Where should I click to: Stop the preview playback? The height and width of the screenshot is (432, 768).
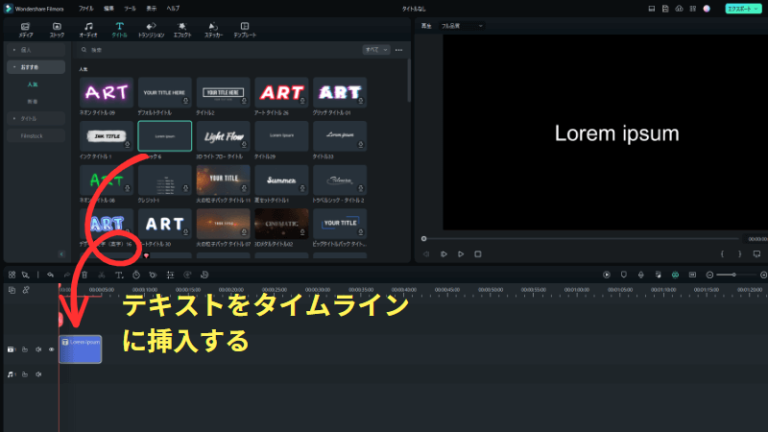tap(478, 254)
